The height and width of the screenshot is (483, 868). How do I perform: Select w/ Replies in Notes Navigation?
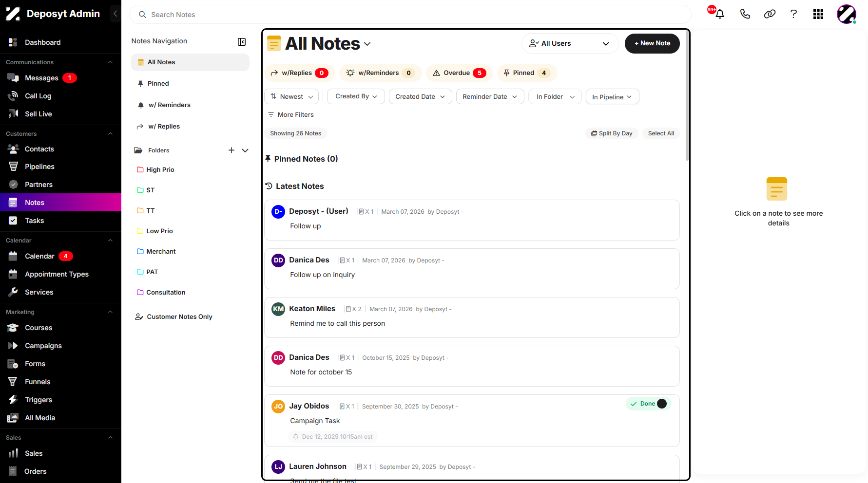190,127
